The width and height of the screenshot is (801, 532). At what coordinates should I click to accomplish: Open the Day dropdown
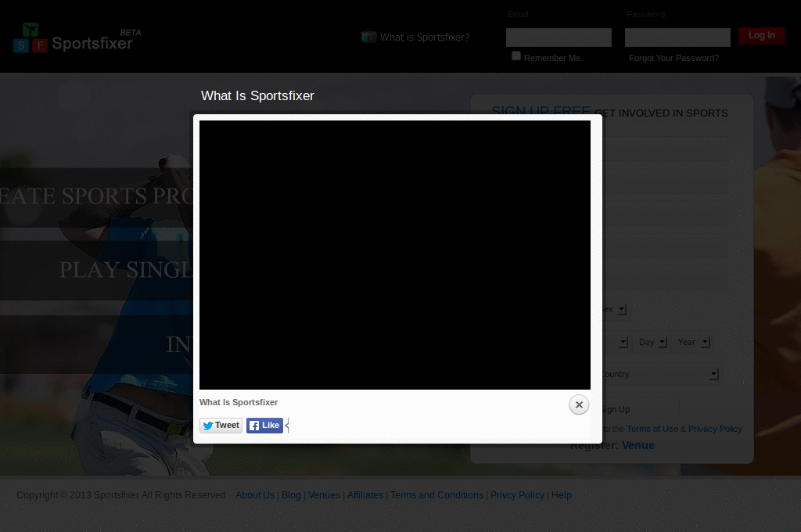652,342
